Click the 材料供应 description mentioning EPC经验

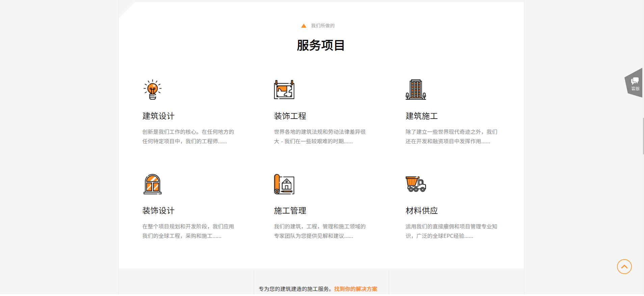click(451, 231)
